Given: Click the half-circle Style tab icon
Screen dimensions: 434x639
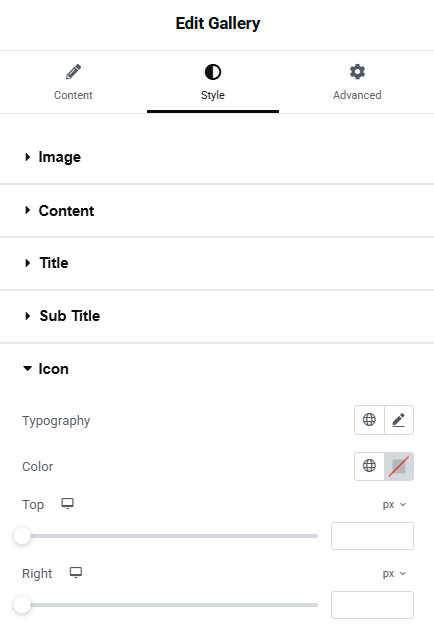Looking at the screenshot, I should 213,72.
